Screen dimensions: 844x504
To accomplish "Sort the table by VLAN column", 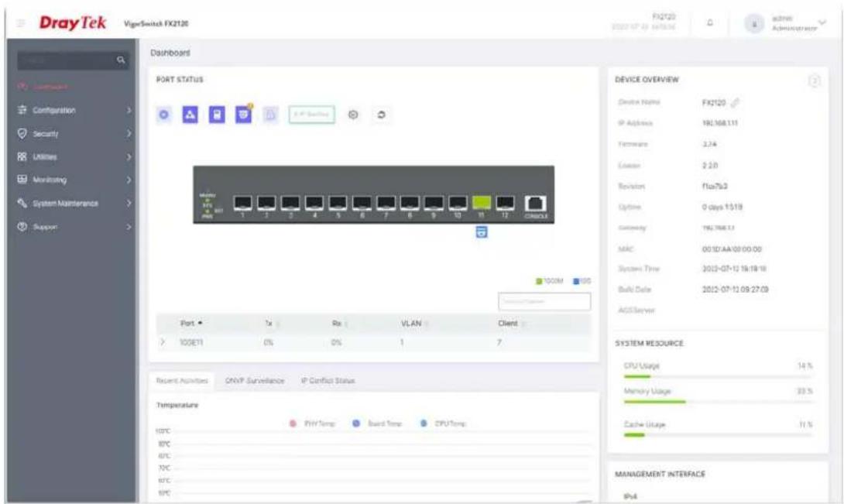I will coord(414,323).
